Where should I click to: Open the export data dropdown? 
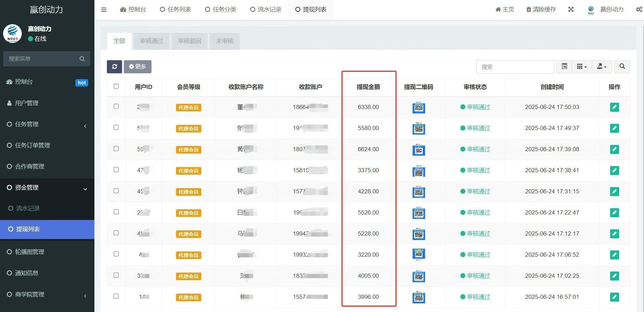(602, 66)
